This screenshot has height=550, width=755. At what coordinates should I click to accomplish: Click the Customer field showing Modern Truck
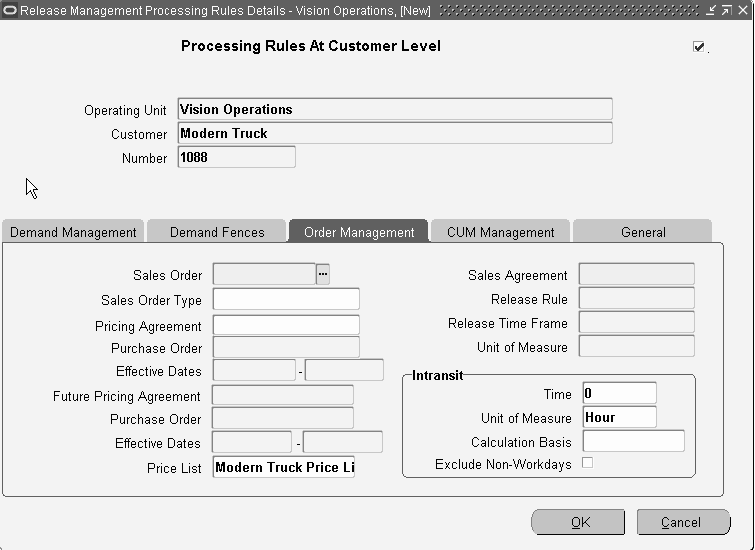(395, 133)
